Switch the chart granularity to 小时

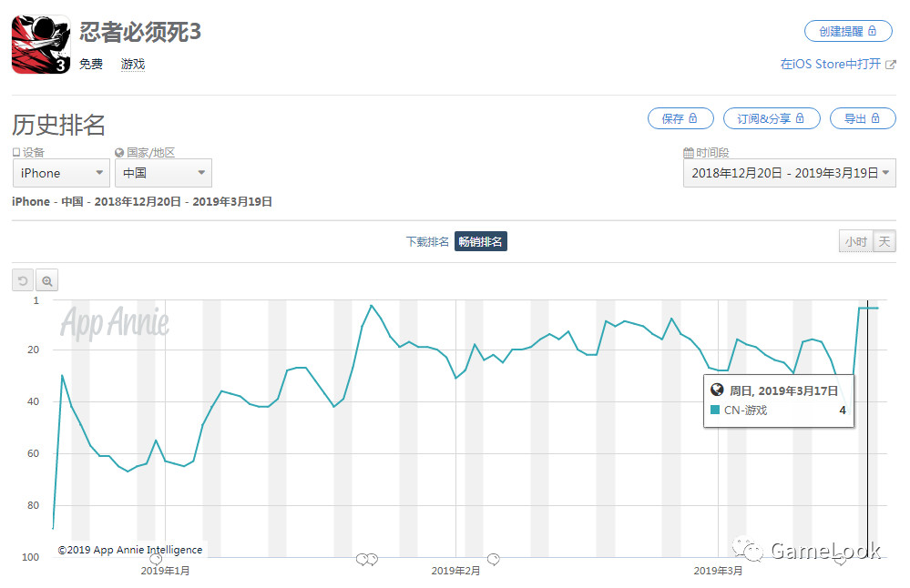pos(854,241)
